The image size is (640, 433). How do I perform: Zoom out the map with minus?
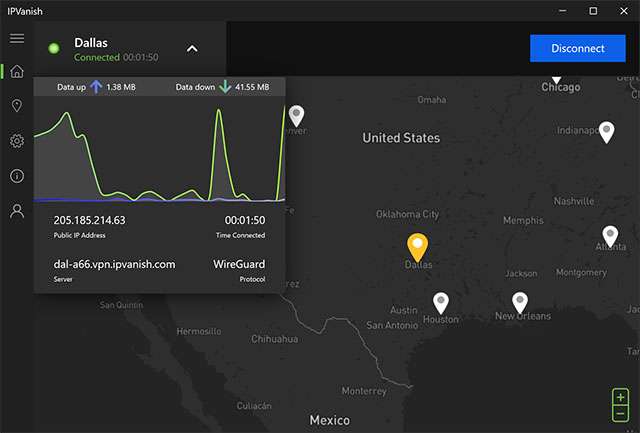pyautogui.click(x=620, y=413)
